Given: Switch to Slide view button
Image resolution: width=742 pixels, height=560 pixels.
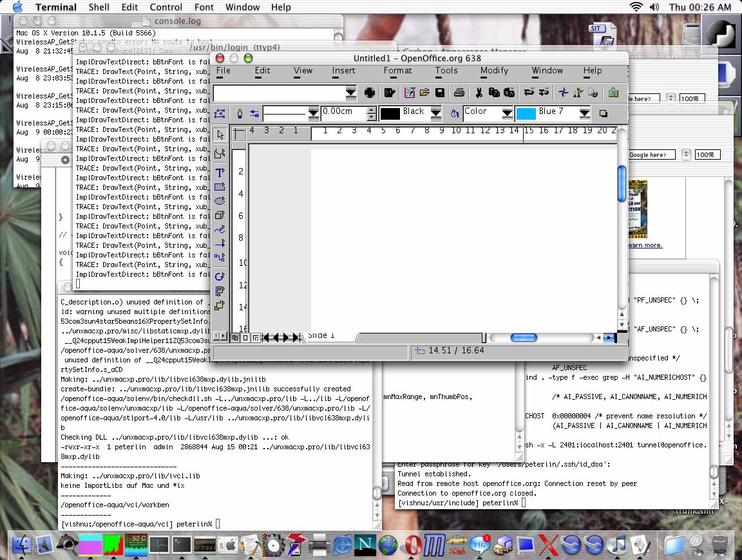Looking at the screenshot, I should 245,338.
